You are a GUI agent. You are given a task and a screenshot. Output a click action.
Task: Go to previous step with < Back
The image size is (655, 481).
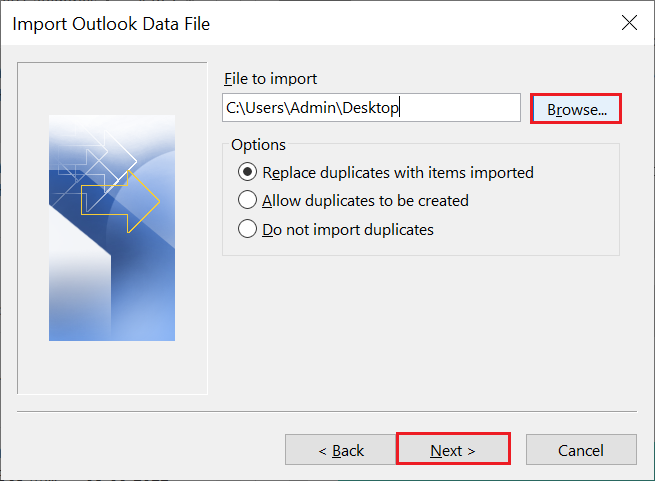[340, 450]
